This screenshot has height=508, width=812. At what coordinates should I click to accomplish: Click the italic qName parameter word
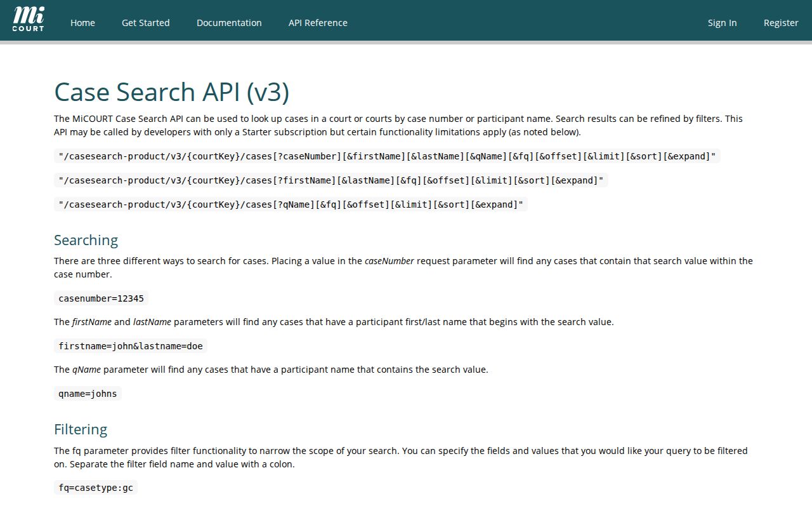click(86, 370)
